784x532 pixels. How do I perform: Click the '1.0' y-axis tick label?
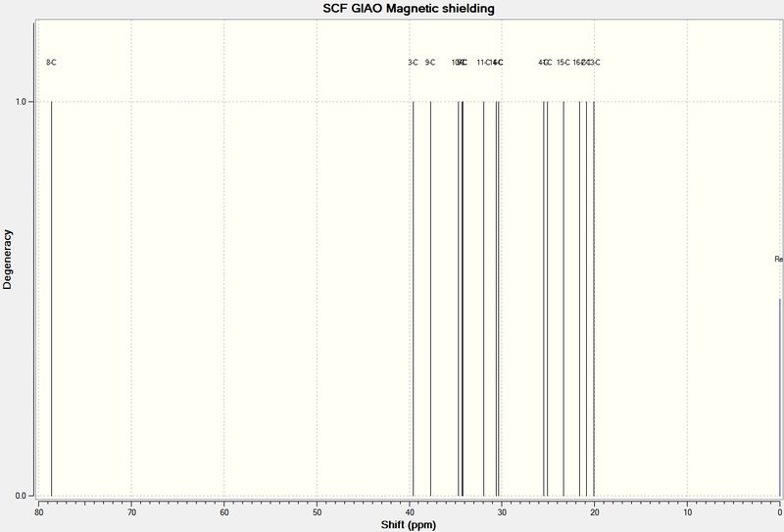21,102
